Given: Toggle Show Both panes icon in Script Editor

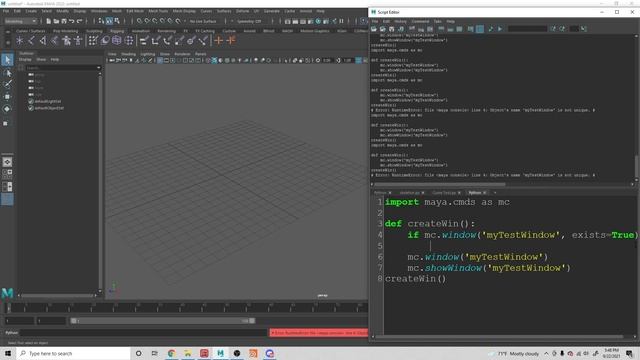Looking at the screenshot, I should click(459, 29).
